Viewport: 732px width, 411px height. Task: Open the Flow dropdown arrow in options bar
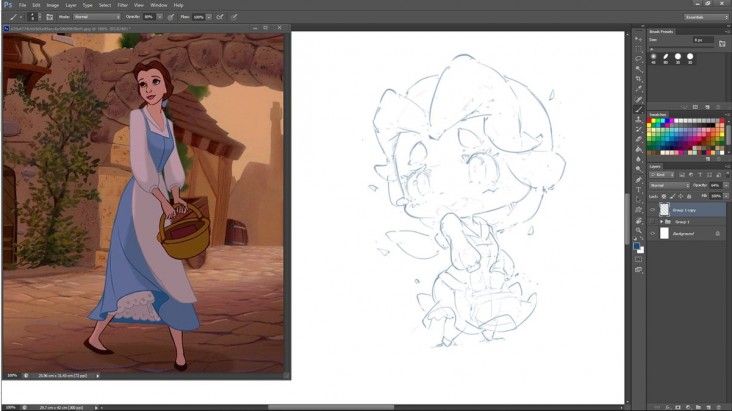[209, 17]
